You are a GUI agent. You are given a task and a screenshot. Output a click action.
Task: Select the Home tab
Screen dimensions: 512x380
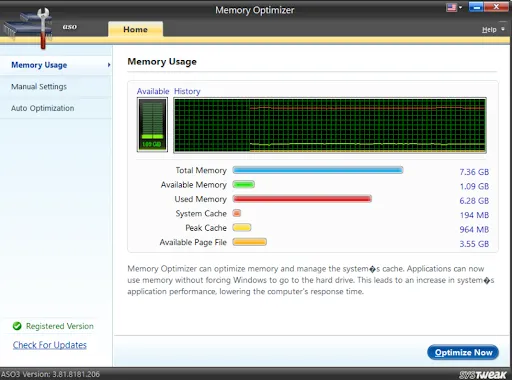coord(135,29)
